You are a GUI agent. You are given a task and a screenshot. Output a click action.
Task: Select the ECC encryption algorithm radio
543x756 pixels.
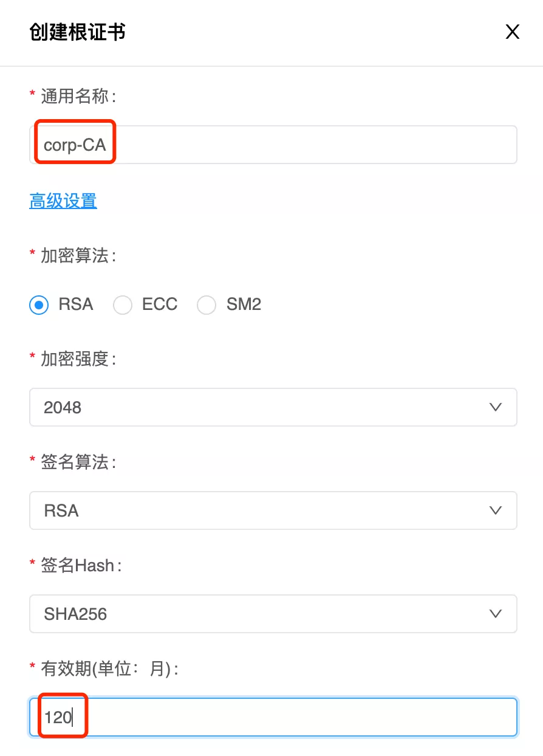click(123, 305)
